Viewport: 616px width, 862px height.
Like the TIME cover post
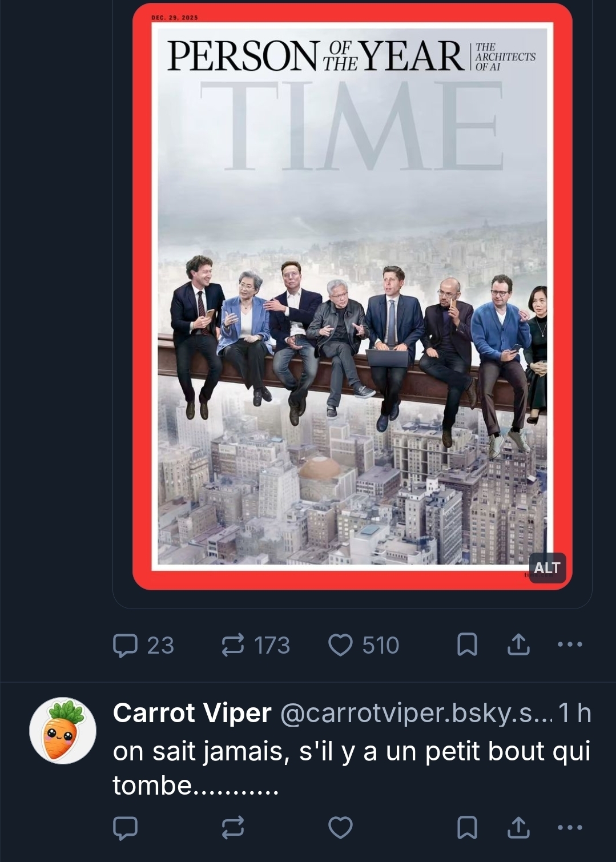[340, 645]
